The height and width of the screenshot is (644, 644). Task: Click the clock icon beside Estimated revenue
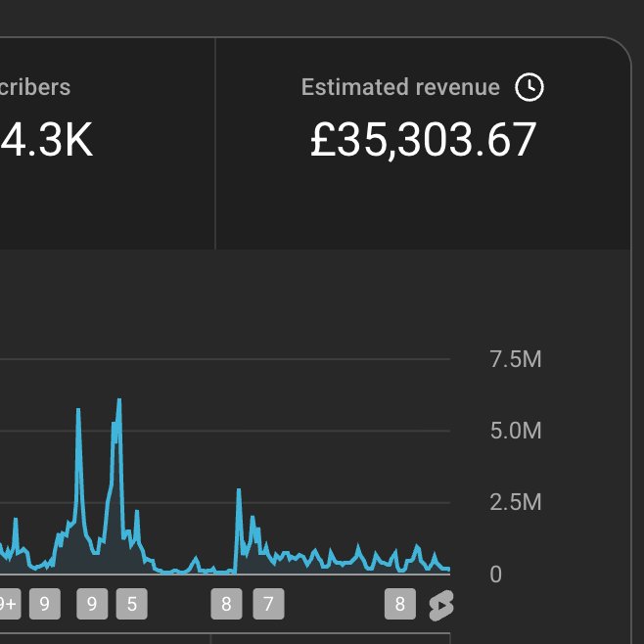coord(529,87)
